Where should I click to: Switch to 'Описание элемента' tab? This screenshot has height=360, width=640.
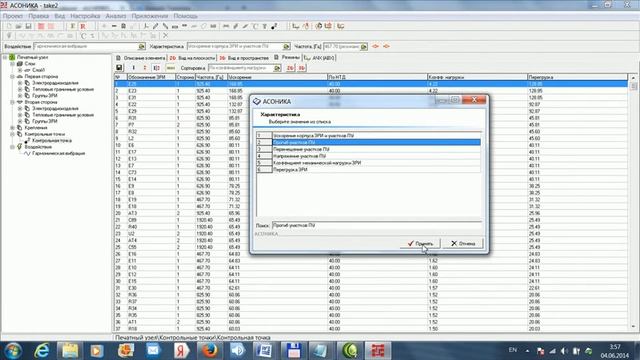pos(141,58)
